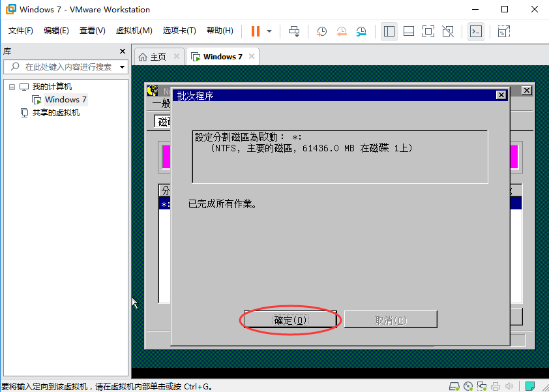The width and height of the screenshot is (549, 392).
Task: Close the 库 library panel
Action: tap(123, 51)
